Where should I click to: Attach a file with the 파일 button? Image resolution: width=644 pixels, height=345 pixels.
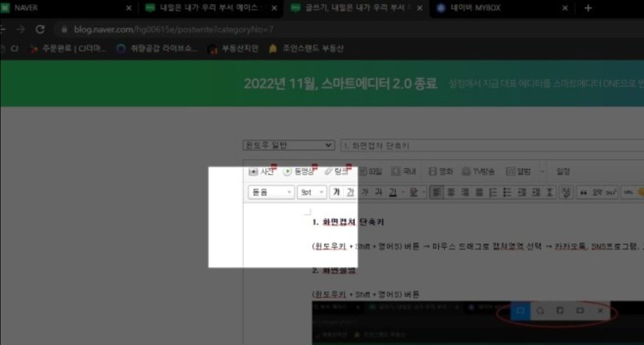click(371, 172)
